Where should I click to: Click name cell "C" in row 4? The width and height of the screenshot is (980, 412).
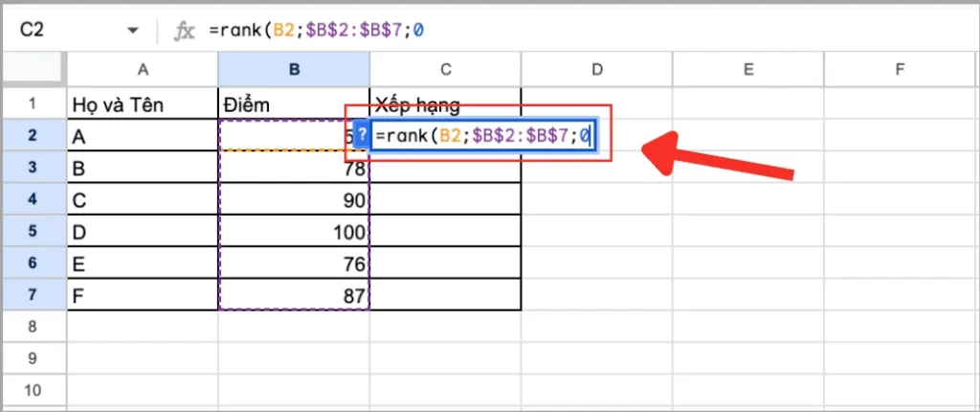[x=143, y=199]
